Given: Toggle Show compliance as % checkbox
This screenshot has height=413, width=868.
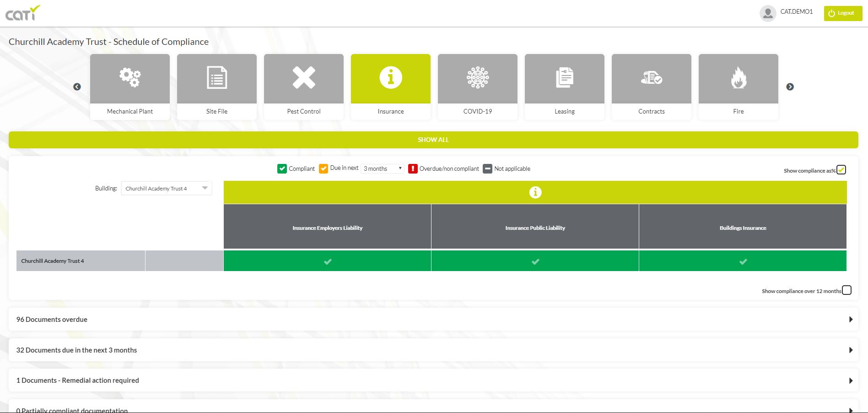Looking at the screenshot, I should (841, 170).
